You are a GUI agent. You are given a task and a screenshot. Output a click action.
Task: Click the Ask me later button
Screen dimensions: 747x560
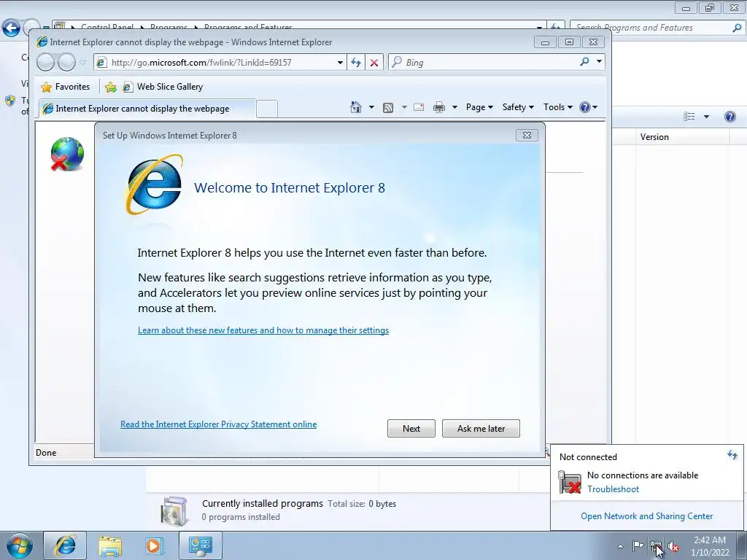click(x=481, y=429)
